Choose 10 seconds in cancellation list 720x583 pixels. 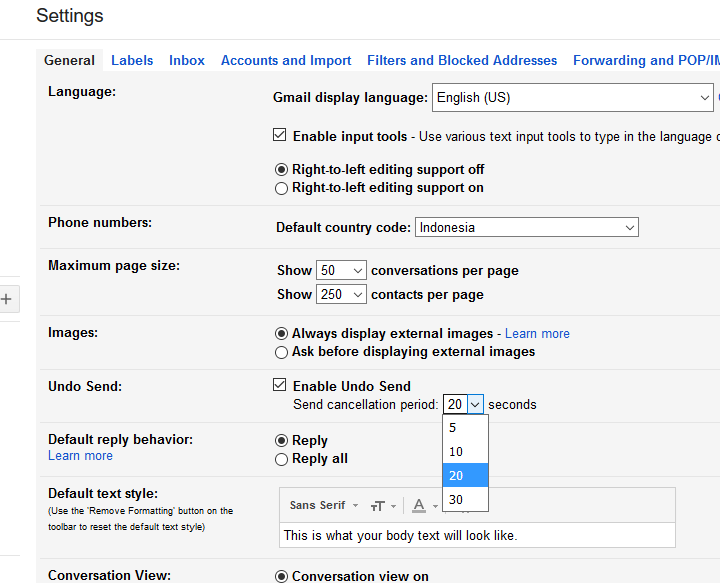point(465,451)
